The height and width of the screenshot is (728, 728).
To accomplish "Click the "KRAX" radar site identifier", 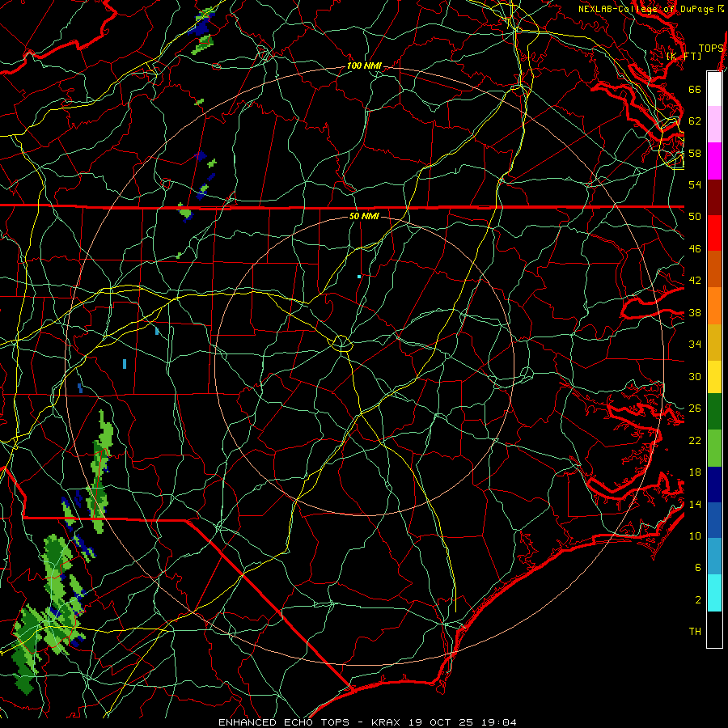I will tap(387, 722).
